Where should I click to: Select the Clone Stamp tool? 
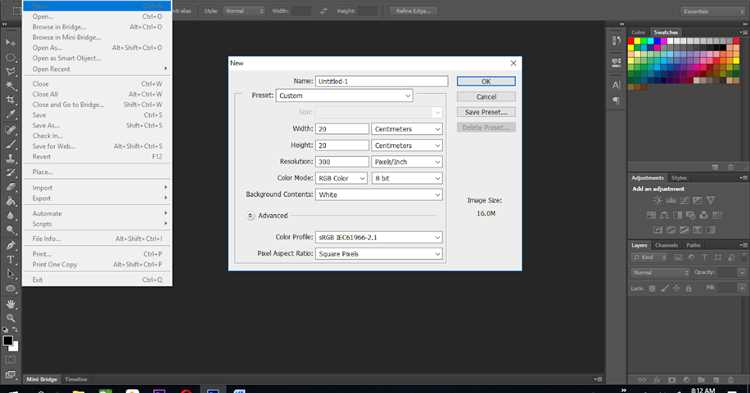10,158
